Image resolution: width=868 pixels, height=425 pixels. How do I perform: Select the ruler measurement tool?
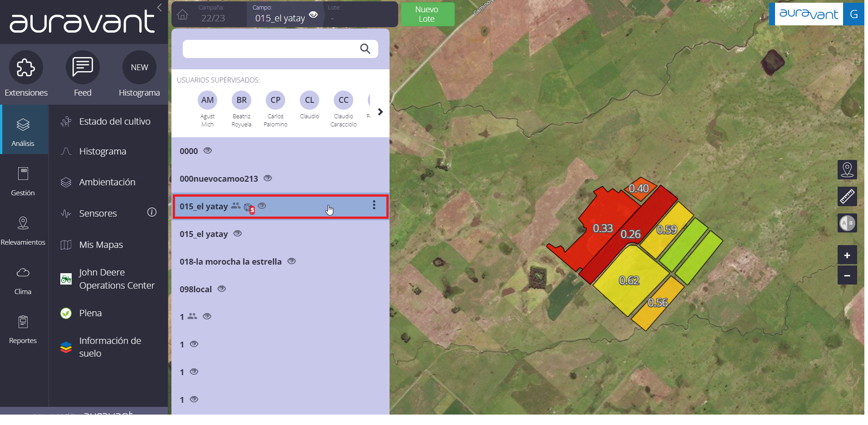847,197
